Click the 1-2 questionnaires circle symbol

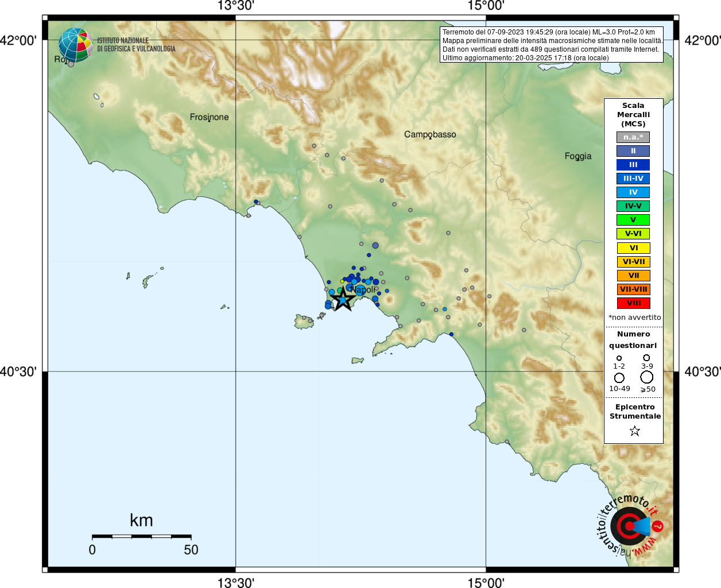(619, 358)
